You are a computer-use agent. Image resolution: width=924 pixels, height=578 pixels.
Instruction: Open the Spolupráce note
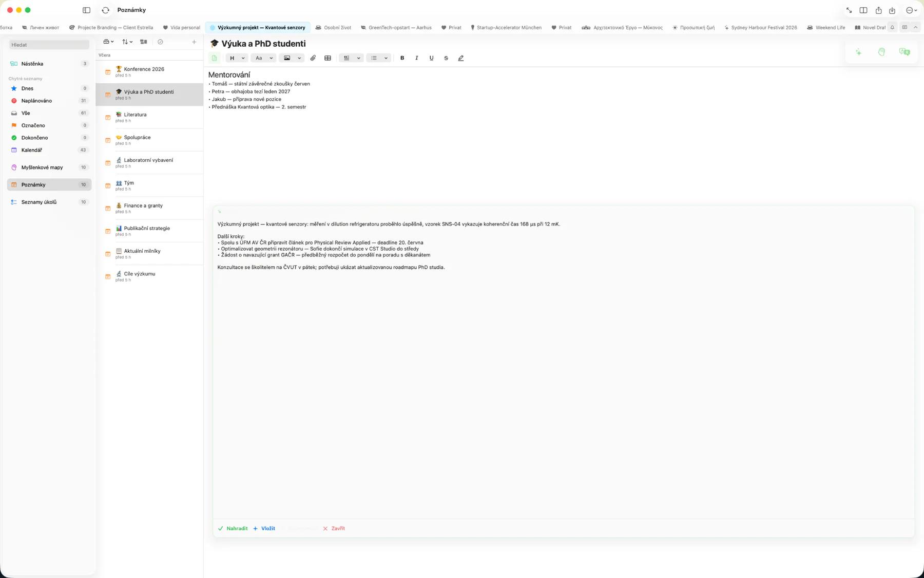(149, 140)
